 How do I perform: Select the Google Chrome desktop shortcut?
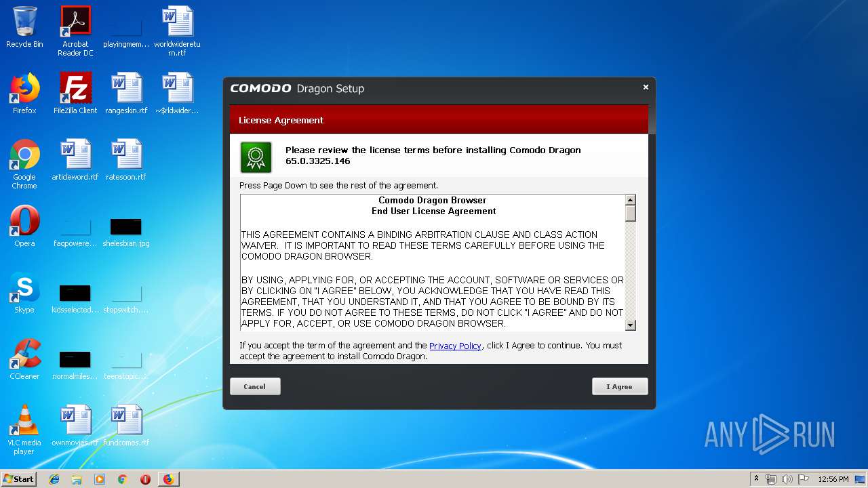click(x=24, y=165)
